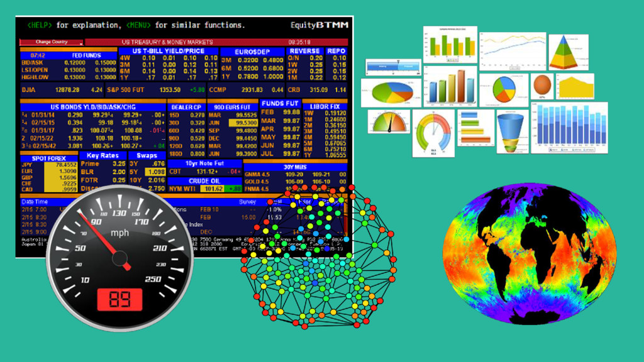Click the Key Rates header

click(103, 156)
